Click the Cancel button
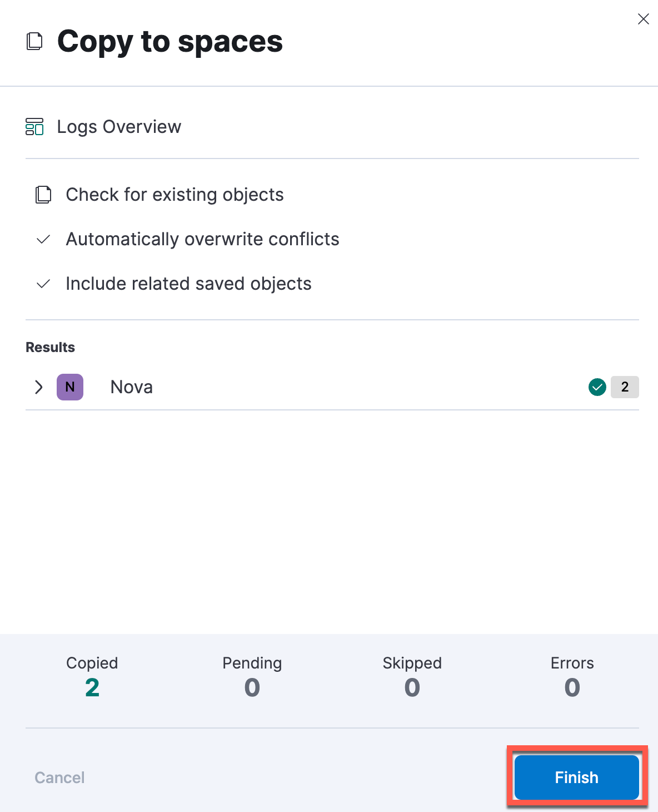 [x=59, y=777]
